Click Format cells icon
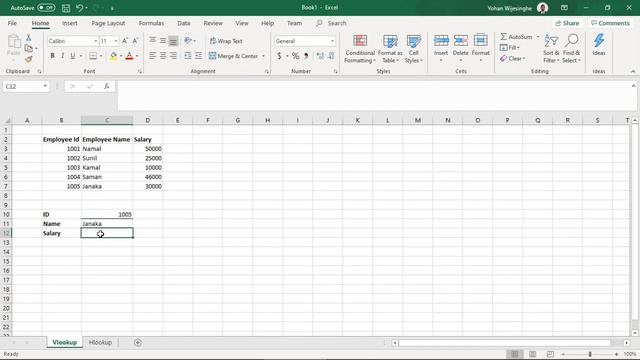Viewport: 640px width, 360px height. (480, 41)
